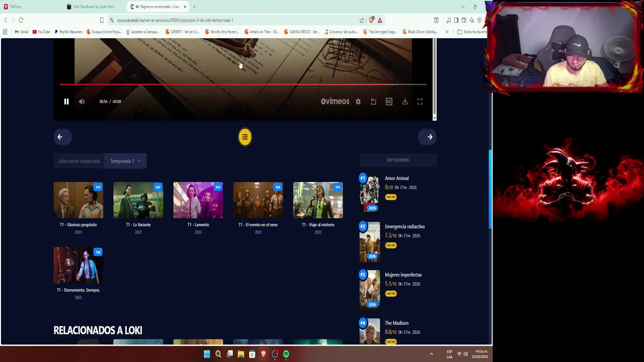Go back in browser history
The height and width of the screenshot is (362, 644).
(x=6, y=20)
